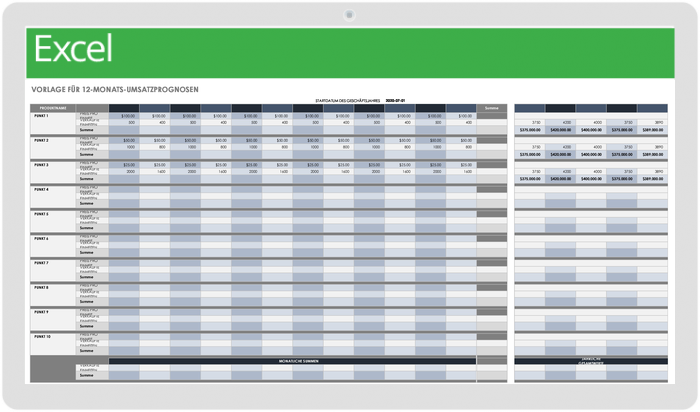This screenshot has height=412, width=700.
Task: Select the Summe column header
Action: [491, 108]
